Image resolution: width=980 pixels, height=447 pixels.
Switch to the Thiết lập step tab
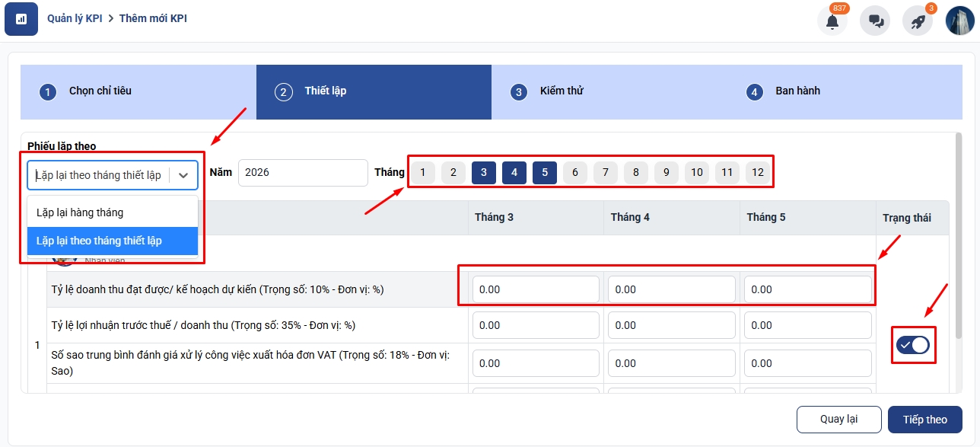click(x=326, y=91)
